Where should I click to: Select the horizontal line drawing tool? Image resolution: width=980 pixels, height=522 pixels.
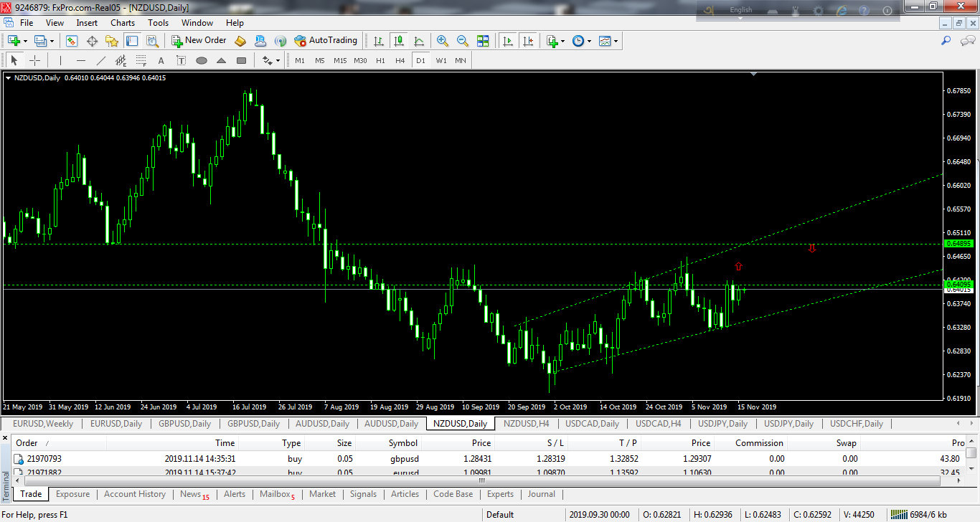point(80,60)
